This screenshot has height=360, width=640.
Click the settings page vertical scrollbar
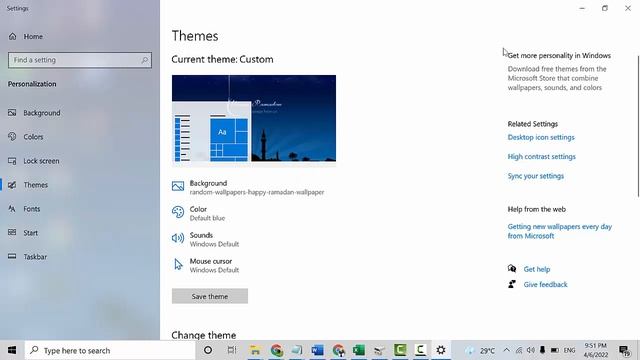click(638, 126)
